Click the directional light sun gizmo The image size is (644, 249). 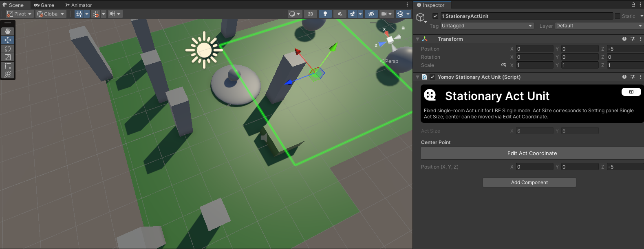pyautogui.click(x=204, y=50)
